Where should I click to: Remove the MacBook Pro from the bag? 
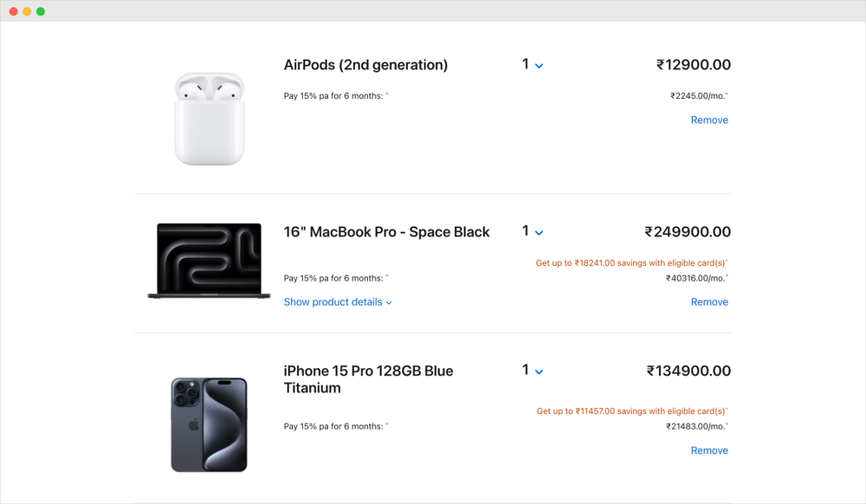pos(709,302)
